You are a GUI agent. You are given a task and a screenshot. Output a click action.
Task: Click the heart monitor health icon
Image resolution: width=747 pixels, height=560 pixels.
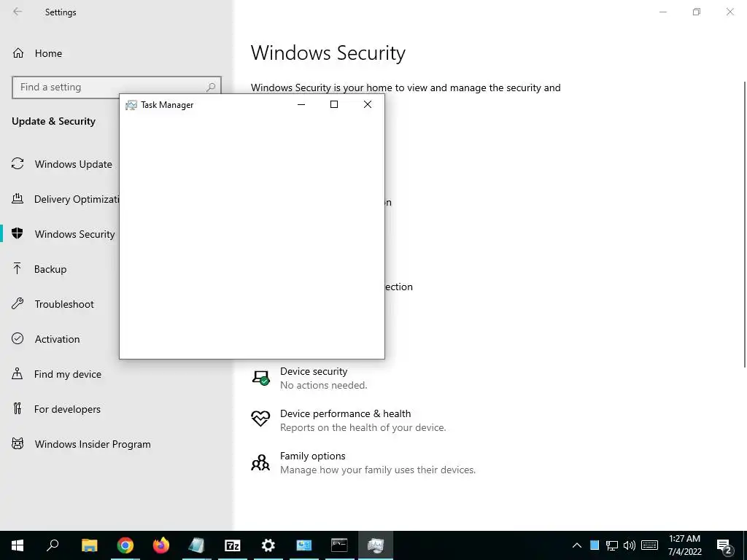click(x=260, y=419)
